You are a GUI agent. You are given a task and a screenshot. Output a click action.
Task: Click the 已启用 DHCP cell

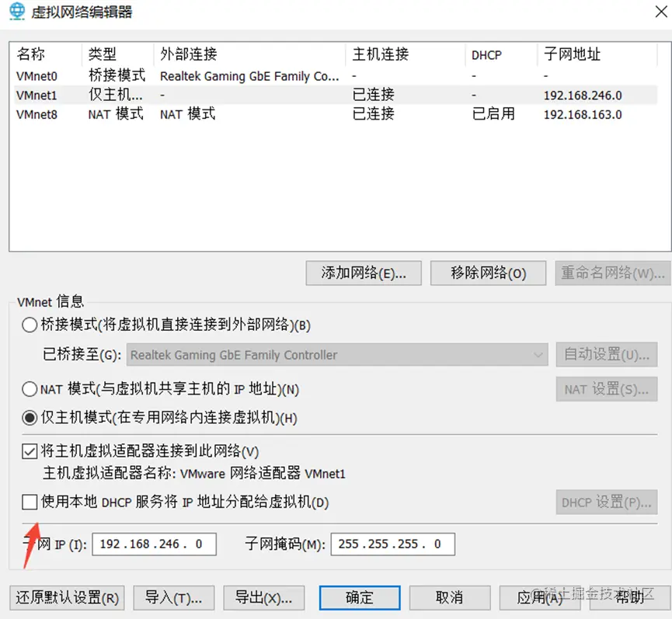tap(493, 114)
